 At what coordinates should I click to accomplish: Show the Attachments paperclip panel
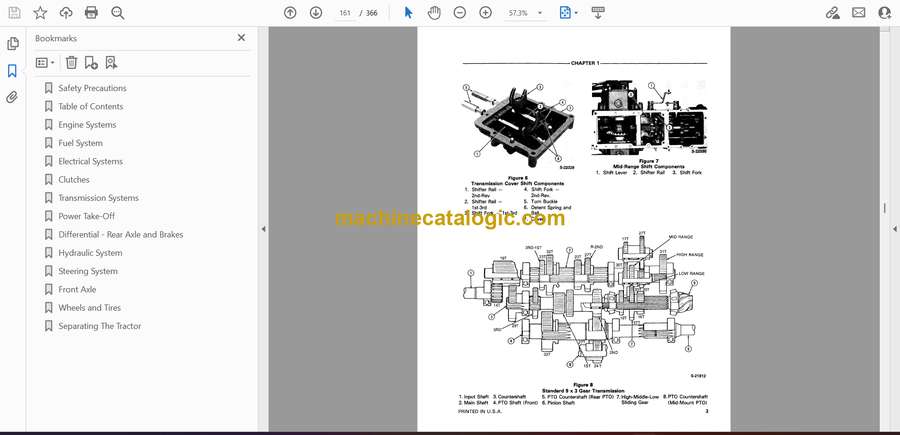click(x=12, y=98)
